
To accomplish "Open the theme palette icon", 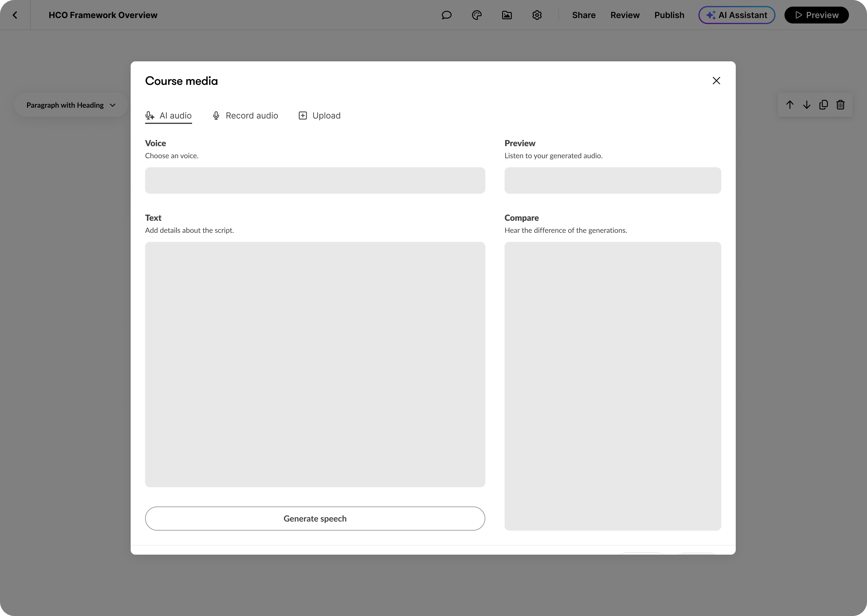I will coord(477,15).
